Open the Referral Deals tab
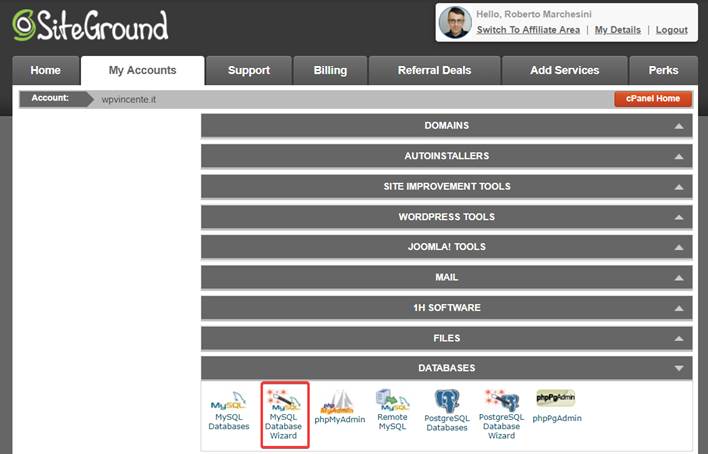The image size is (708, 454). point(434,70)
